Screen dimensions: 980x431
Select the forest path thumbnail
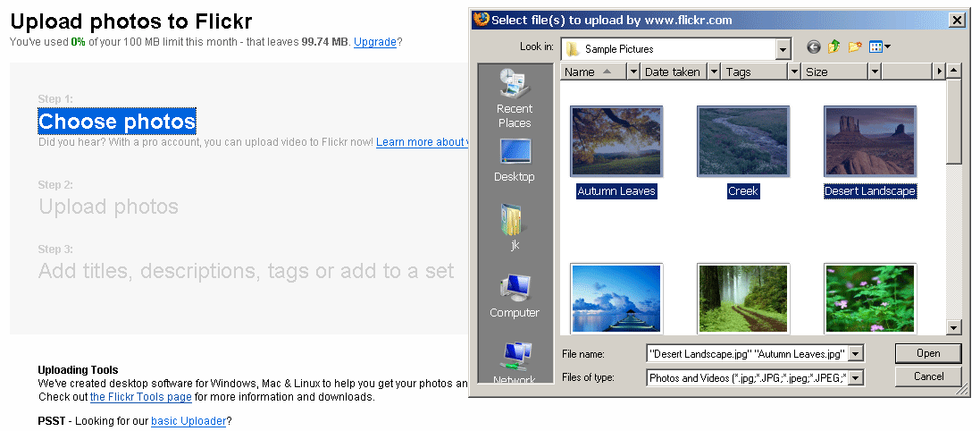tap(743, 299)
